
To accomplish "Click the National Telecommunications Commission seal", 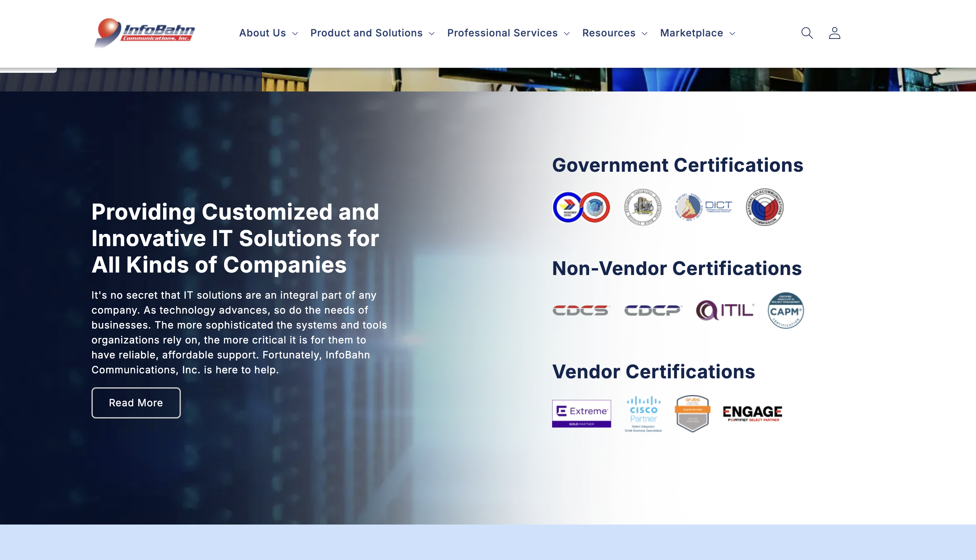I will [x=764, y=207].
